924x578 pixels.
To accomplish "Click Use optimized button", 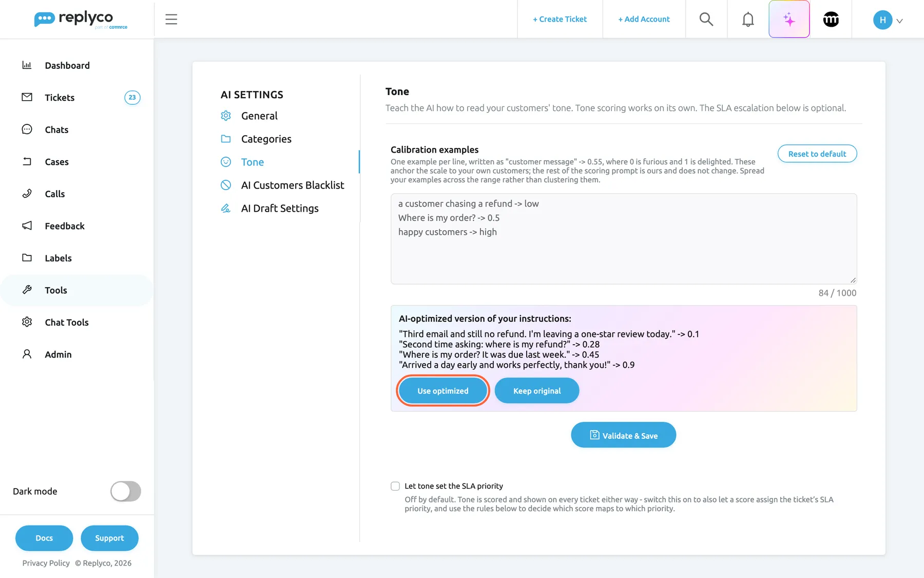I will (x=442, y=391).
